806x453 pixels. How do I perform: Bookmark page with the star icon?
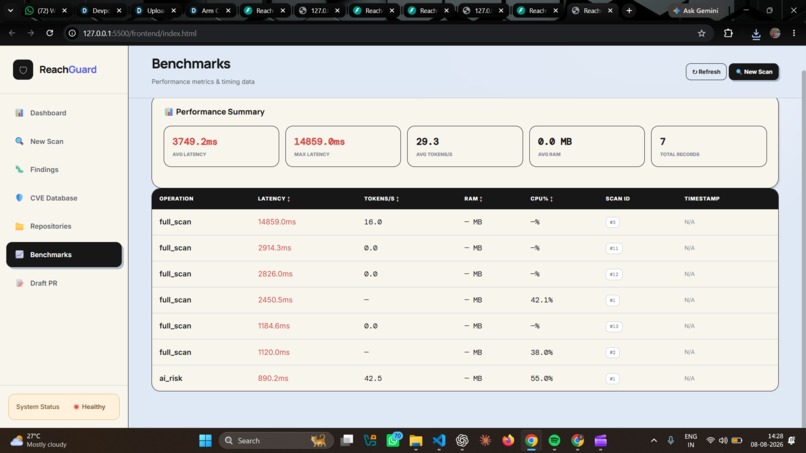[702, 33]
